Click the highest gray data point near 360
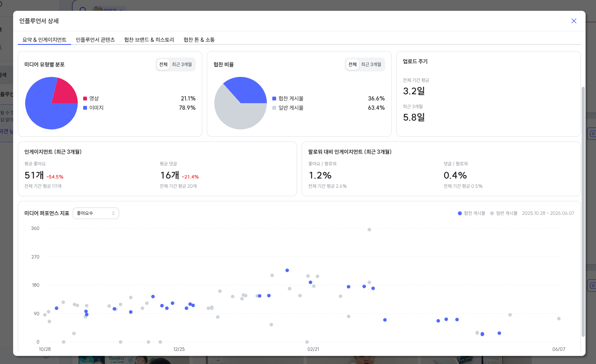596x364 pixels. point(369,230)
